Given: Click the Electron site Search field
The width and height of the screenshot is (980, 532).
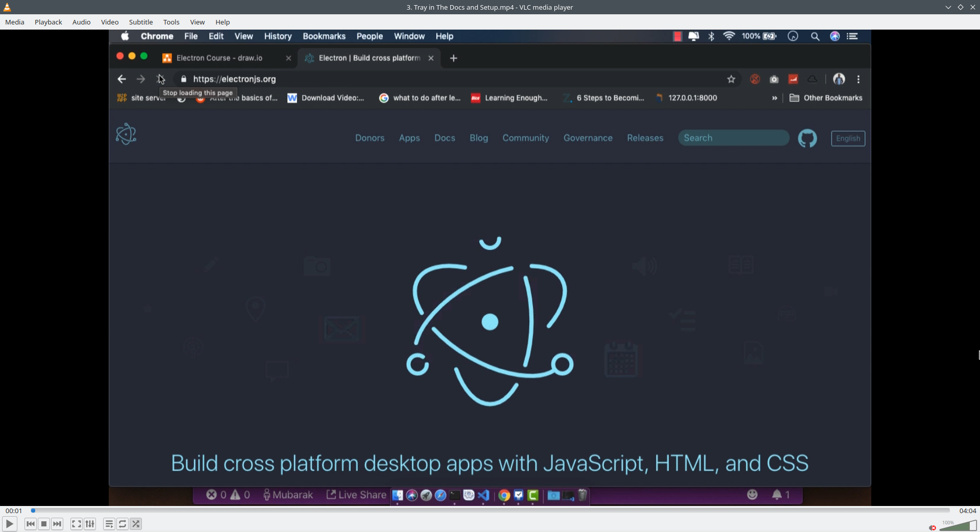Looking at the screenshot, I should click(x=733, y=138).
